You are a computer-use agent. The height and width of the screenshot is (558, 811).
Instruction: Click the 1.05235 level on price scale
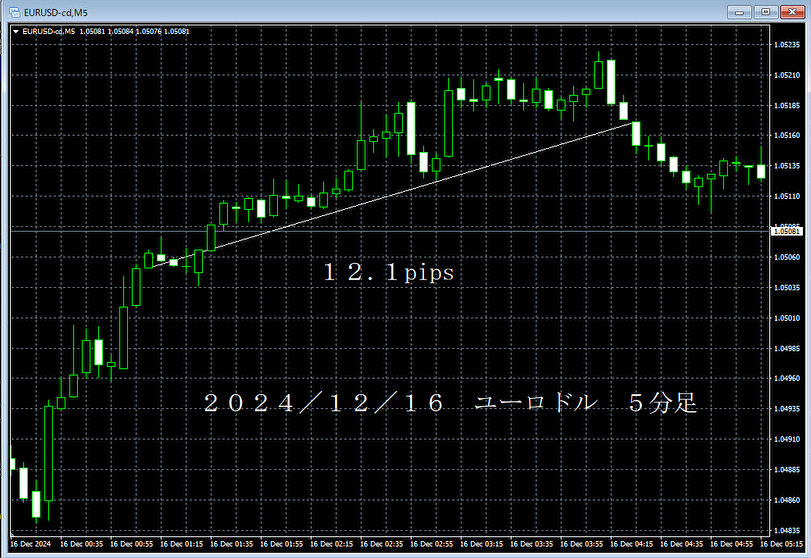point(788,45)
